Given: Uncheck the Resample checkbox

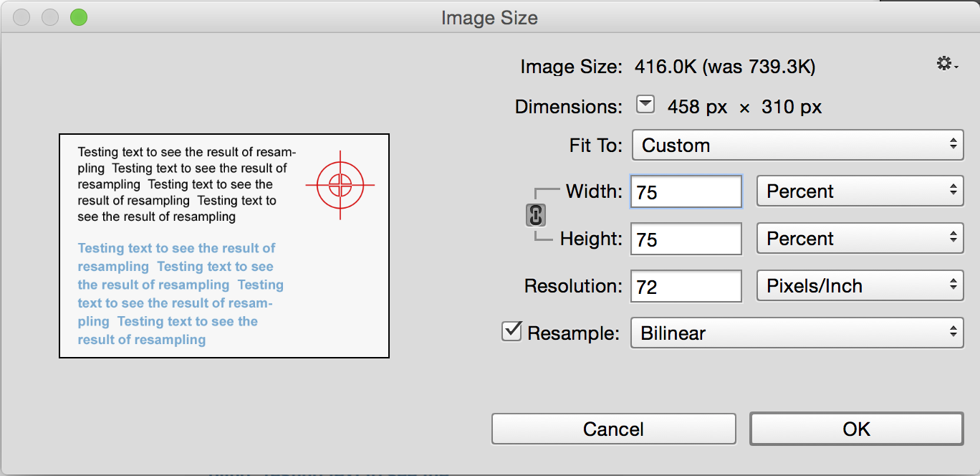Looking at the screenshot, I should (x=511, y=331).
